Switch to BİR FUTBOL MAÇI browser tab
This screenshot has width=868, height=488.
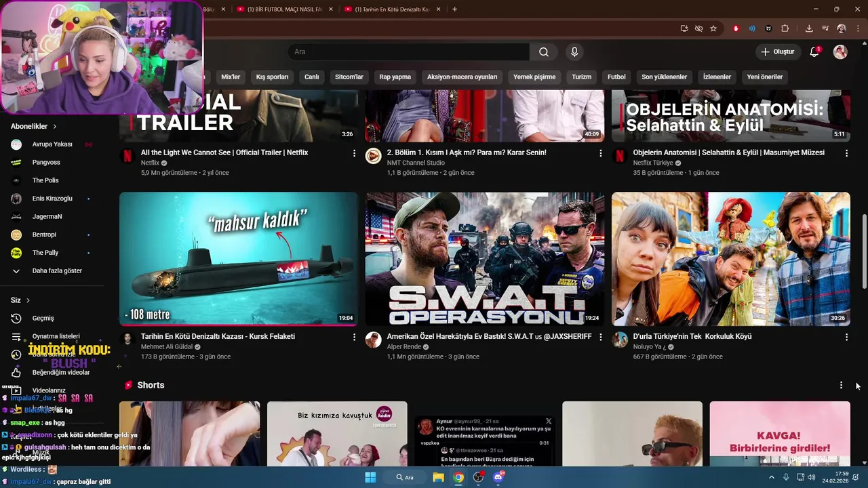[285, 9]
